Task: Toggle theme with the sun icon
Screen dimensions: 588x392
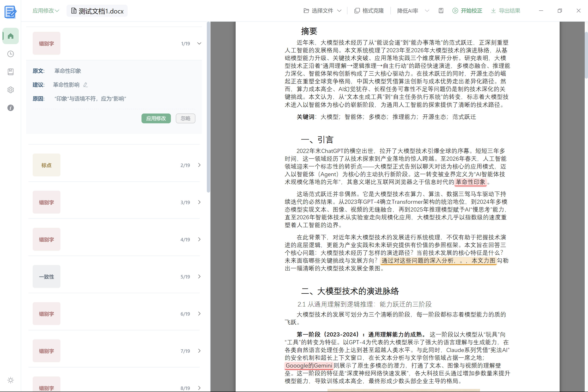Action: click(x=10, y=380)
